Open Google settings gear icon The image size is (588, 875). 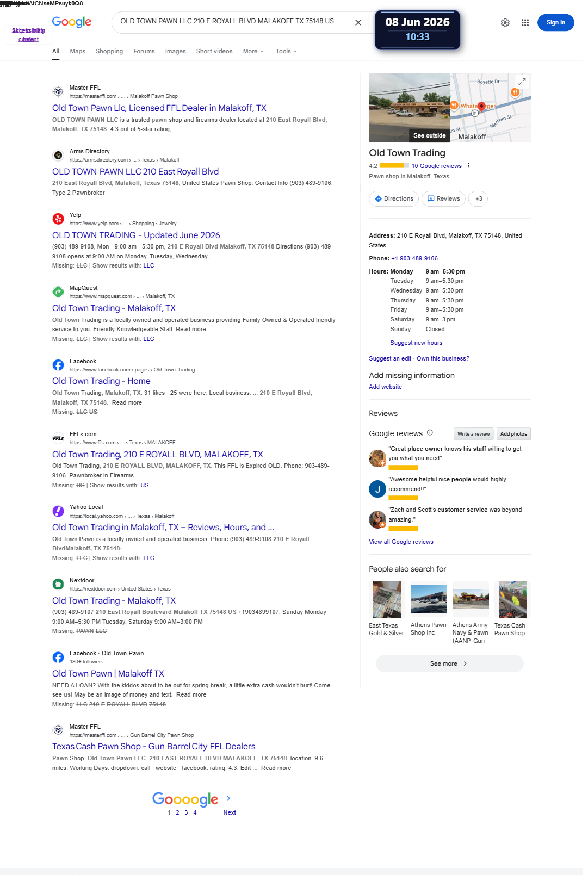[x=505, y=22]
